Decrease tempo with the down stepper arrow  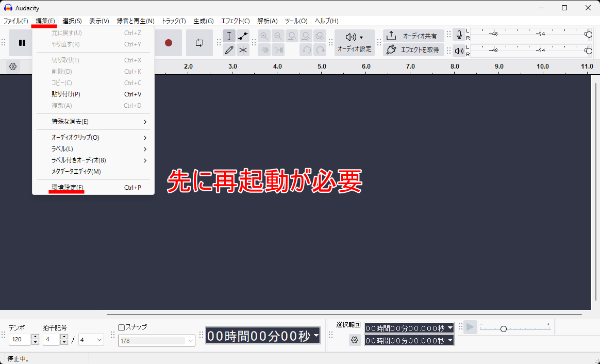35,342
